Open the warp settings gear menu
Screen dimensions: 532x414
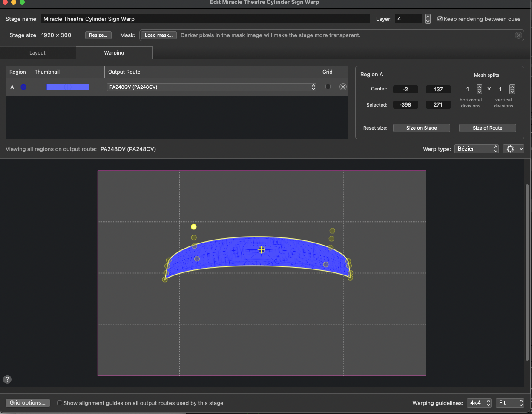(x=513, y=148)
